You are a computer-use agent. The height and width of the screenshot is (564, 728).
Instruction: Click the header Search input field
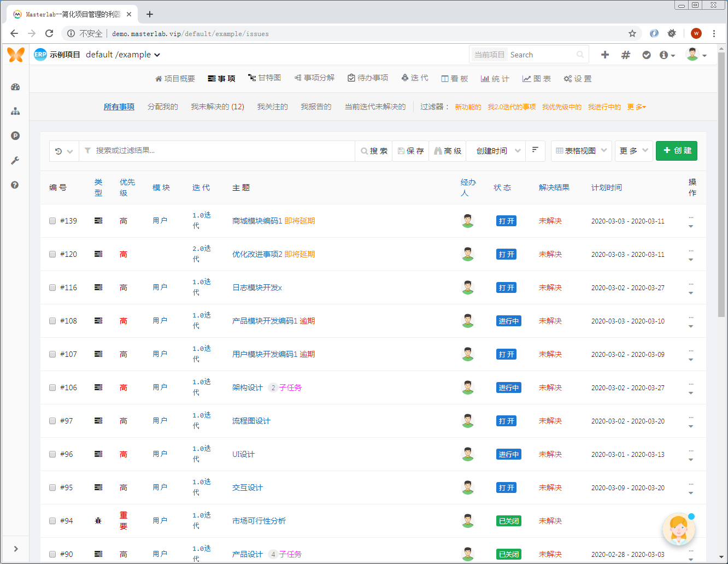click(x=541, y=55)
